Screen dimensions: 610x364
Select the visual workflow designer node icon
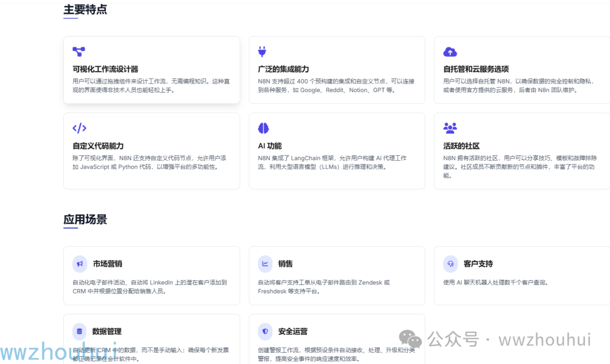(79, 51)
